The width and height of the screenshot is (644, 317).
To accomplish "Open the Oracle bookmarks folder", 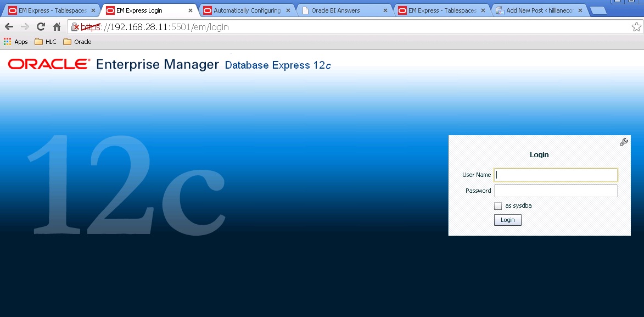I will [77, 42].
